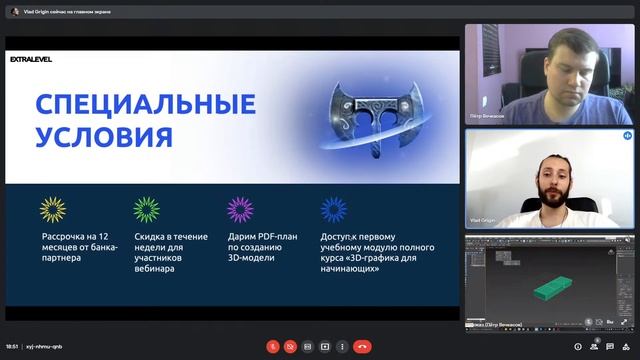The height and width of the screenshot is (360, 640).
Task: Click the blue starburst icon on the slide
Action: point(334,210)
